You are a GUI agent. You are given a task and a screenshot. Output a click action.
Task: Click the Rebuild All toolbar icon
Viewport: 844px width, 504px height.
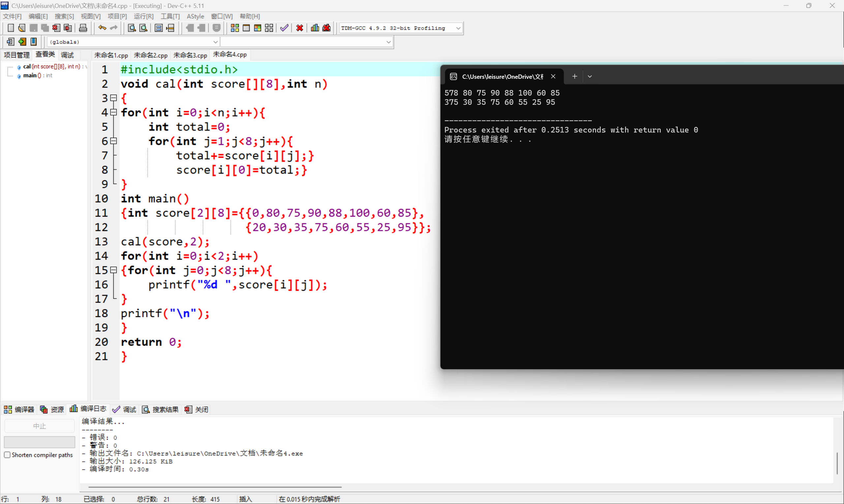point(269,28)
